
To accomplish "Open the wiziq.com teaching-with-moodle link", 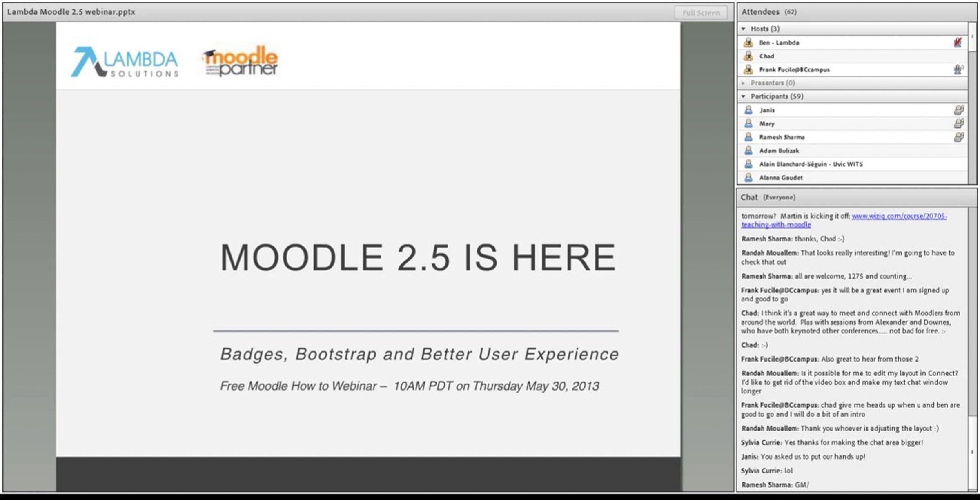I will 899,216.
